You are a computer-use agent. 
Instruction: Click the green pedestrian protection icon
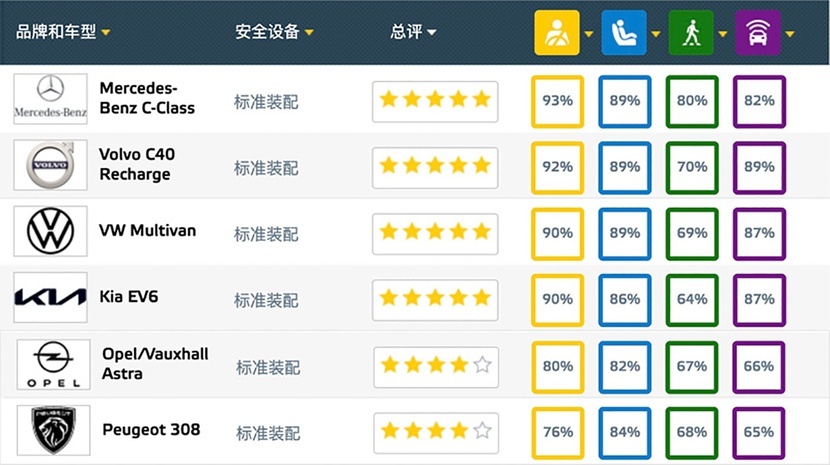tap(691, 33)
